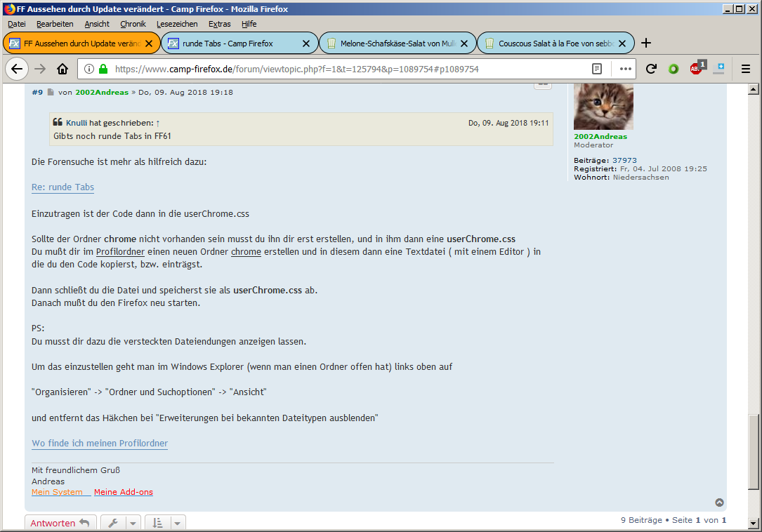Go back to the previous page
Screen dimensions: 762x532
click(17, 69)
